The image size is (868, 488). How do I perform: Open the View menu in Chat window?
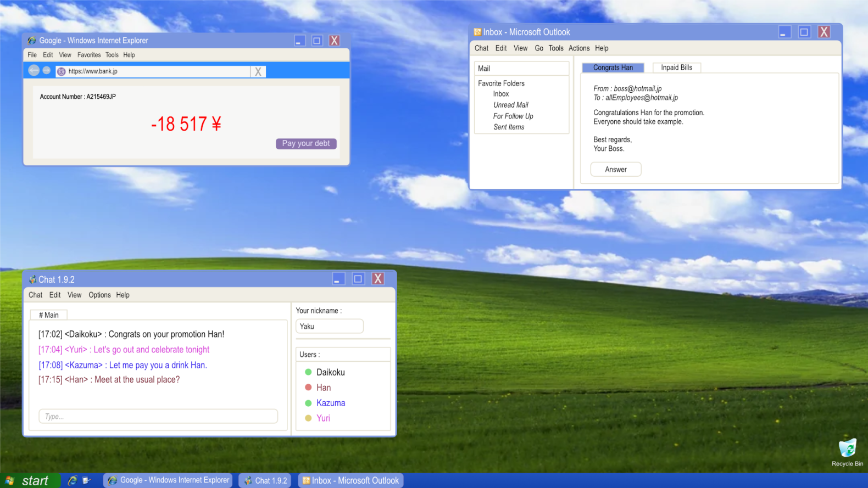tap(74, 295)
